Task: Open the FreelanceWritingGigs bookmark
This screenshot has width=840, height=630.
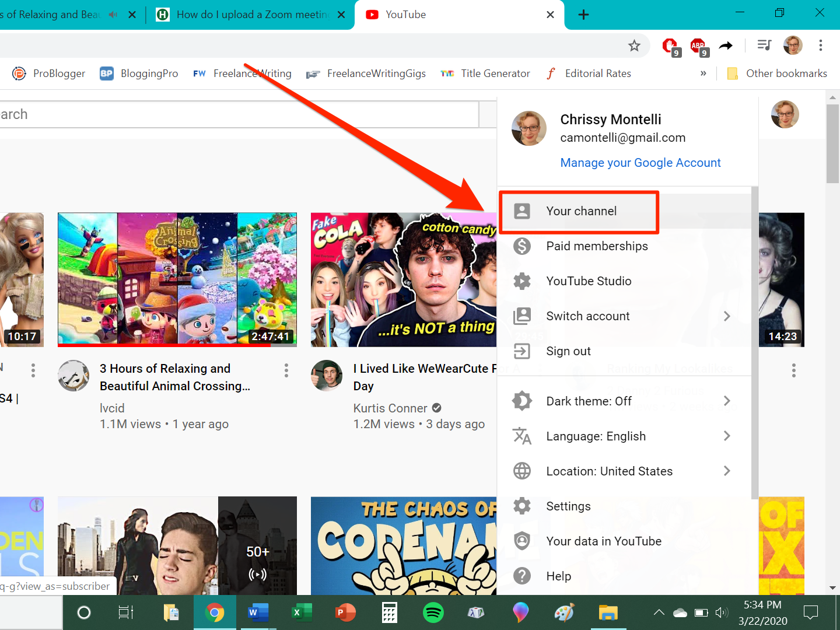Action: click(x=366, y=73)
